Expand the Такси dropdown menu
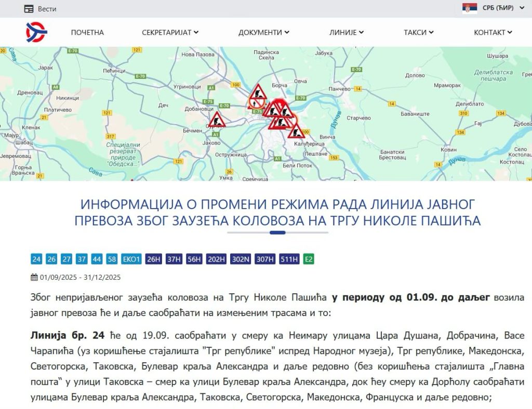Screen dimensions: 532x409 pos(418,32)
